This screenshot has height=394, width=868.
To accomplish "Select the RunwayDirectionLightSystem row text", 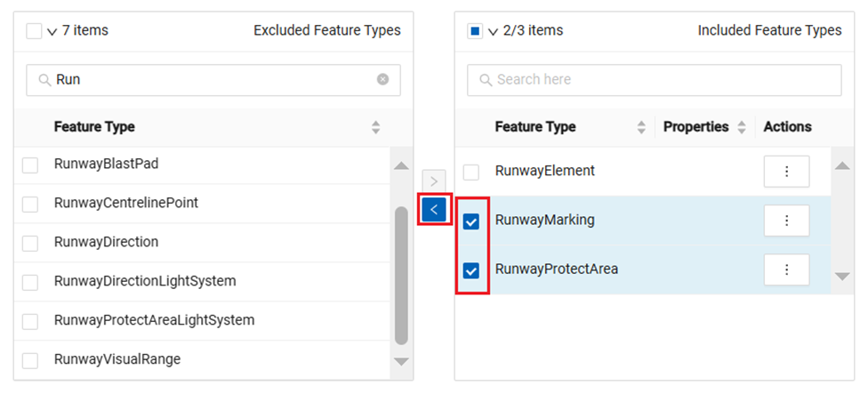I will [x=145, y=281].
